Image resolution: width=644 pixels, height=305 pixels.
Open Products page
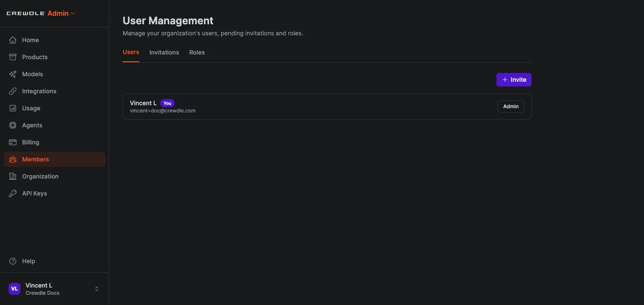pyautogui.click(x=54, y=57)
